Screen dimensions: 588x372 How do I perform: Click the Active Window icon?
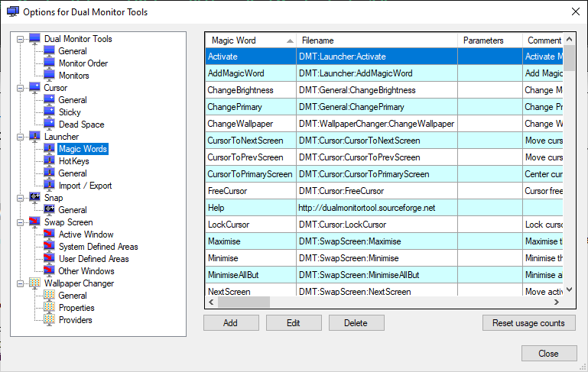pos(49,235)
